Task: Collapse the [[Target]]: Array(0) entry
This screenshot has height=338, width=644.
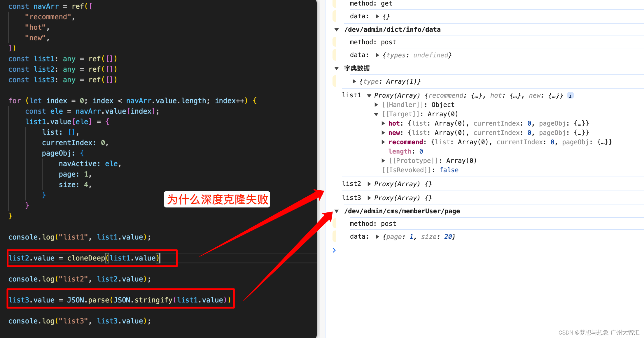Action: point(376,114)
